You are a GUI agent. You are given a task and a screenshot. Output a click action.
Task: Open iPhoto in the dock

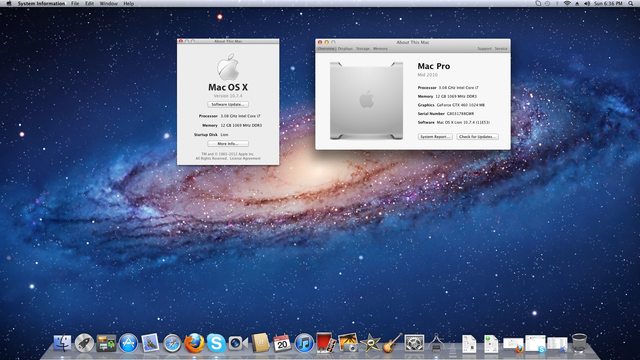[x=348, y=343]
